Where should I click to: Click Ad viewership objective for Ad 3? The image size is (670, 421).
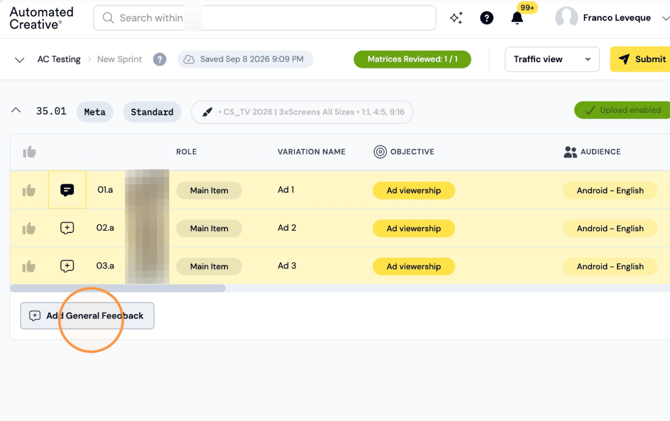click(x=414, y=266)
